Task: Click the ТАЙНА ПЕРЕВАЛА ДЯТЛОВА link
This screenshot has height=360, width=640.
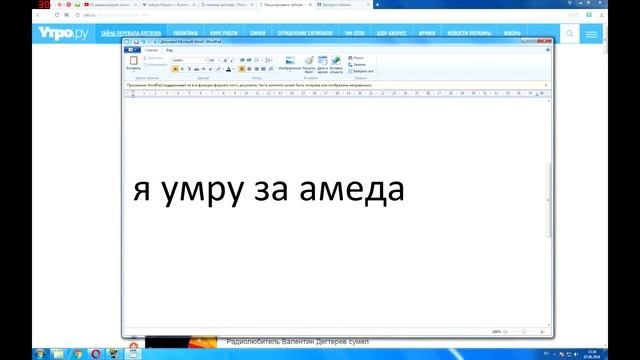Action: point(131,33)
